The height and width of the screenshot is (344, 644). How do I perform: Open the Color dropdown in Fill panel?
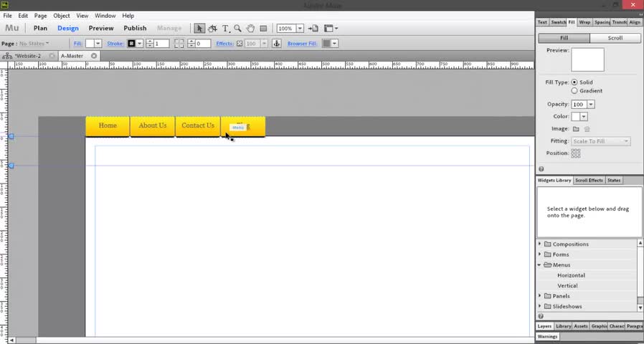coord(584,117)
